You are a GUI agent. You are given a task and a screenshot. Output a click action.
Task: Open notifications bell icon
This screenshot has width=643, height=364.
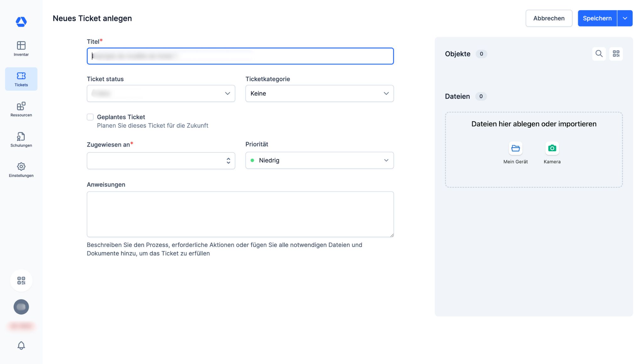21,345
